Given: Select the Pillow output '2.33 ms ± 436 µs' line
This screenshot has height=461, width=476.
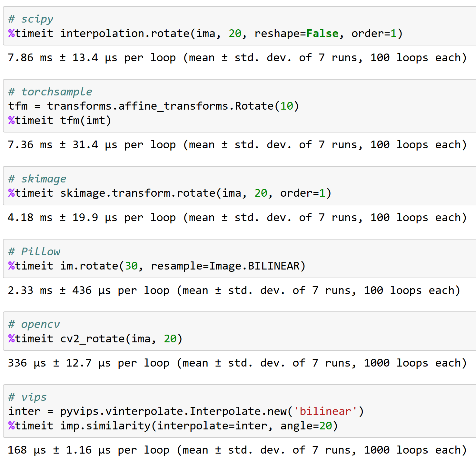Looking at the screenshot, I should (234, 290).
